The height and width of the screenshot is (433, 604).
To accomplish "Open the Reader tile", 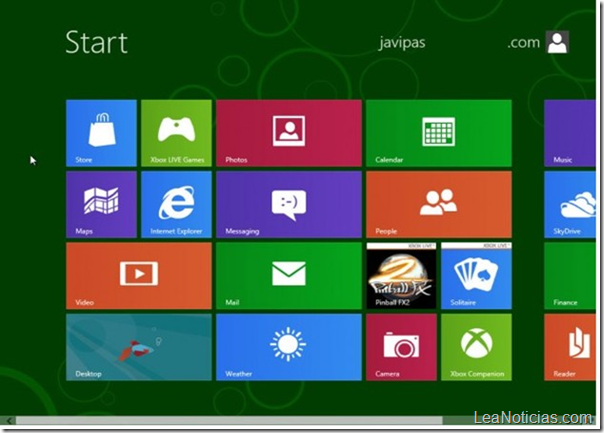I will click(x=570, y=347).
